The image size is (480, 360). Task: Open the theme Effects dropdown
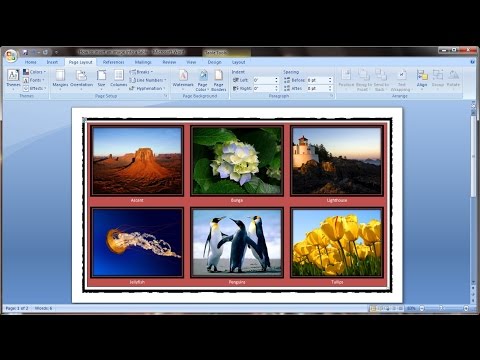35,88
